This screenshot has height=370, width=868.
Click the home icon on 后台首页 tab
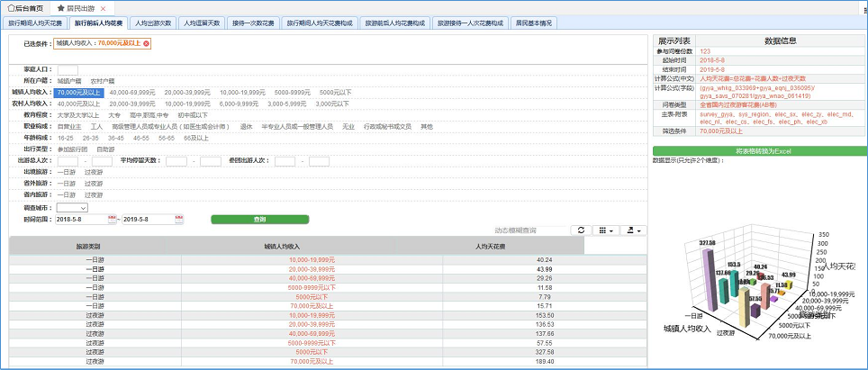10,7
